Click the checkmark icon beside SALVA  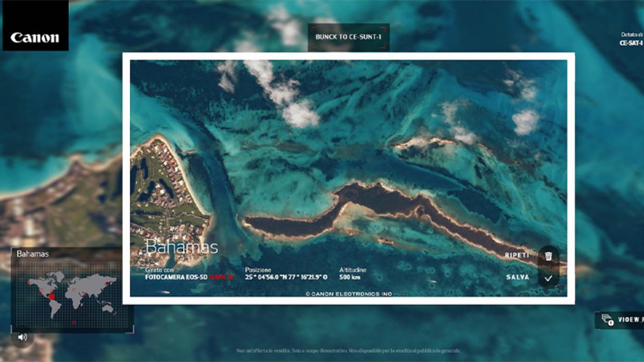pos(548,278)
